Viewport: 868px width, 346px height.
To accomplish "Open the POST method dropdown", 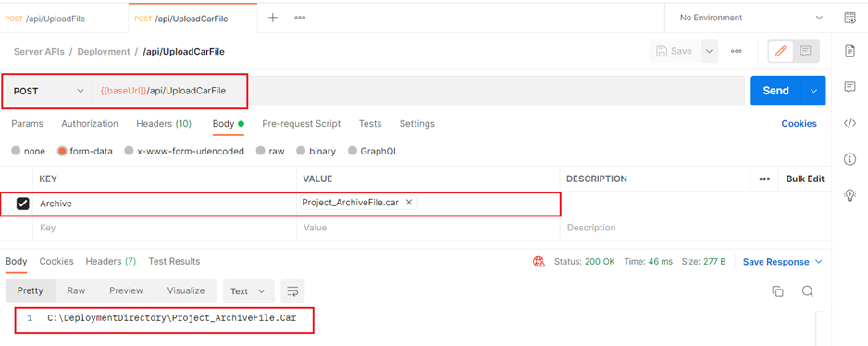I will tap(49, 91).
